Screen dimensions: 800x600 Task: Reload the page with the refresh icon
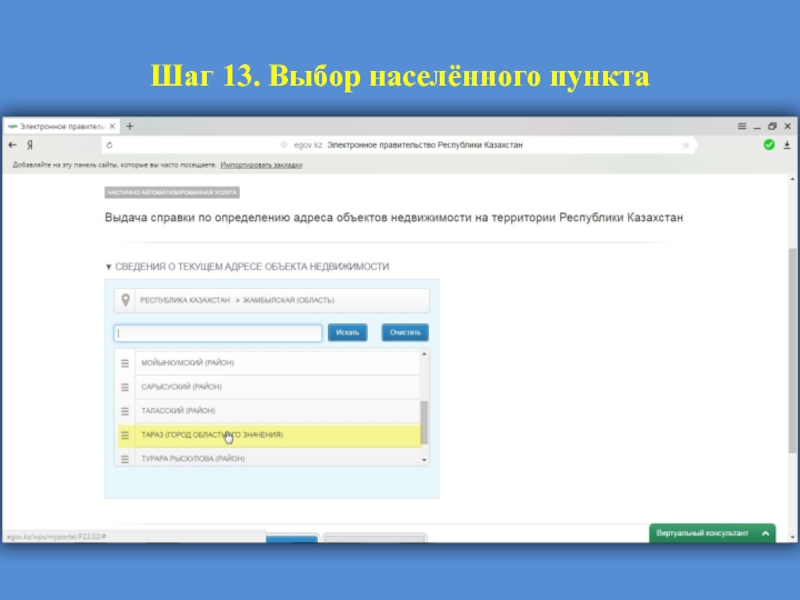109,145
